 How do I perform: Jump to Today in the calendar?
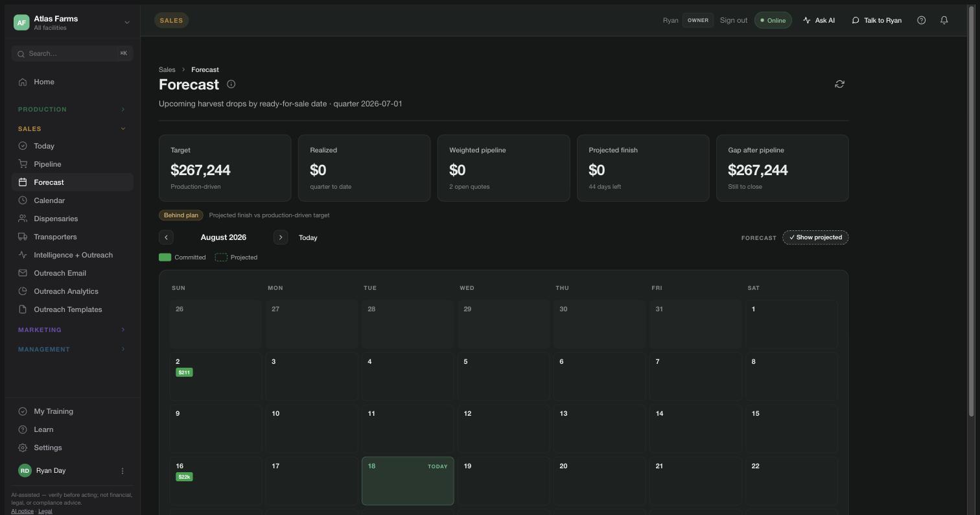pyautogui.click(x=308, y=237)
